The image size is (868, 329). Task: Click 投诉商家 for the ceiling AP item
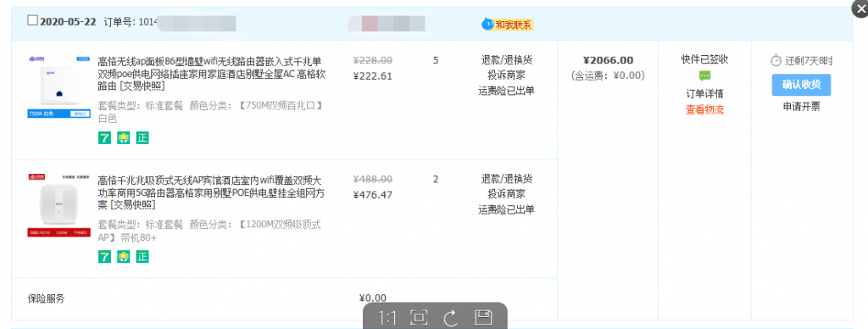[507, 194]
